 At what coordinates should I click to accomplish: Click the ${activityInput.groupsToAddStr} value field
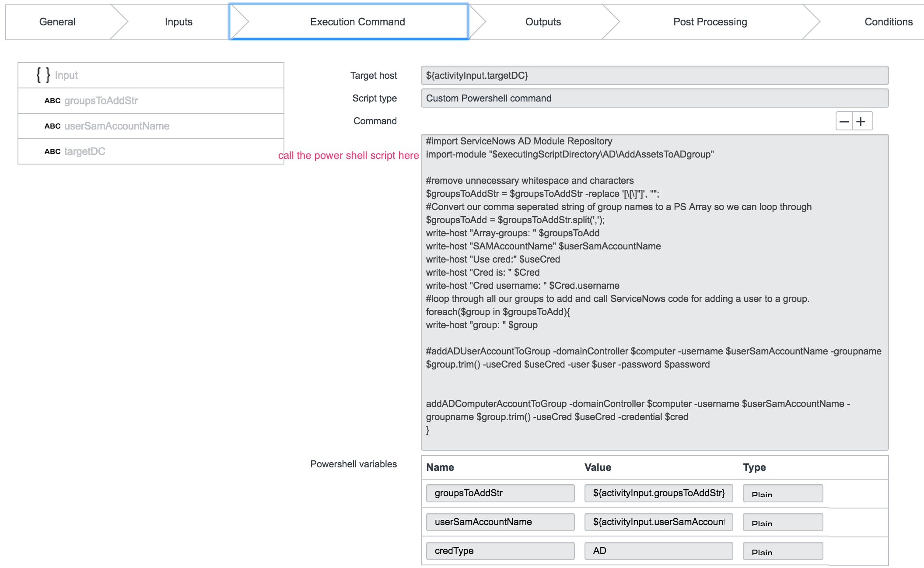tap(659, 493)
